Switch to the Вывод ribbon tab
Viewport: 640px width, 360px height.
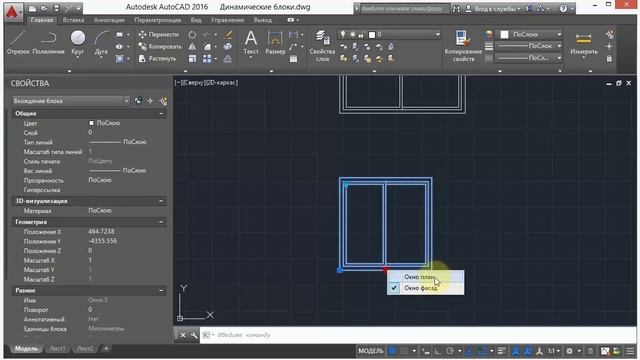262,20
